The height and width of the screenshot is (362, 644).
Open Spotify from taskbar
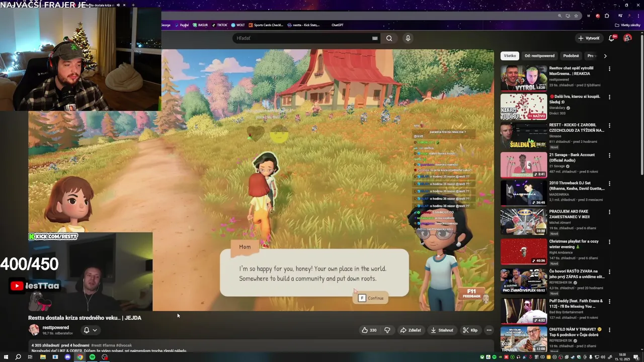(x=92, y=357)
